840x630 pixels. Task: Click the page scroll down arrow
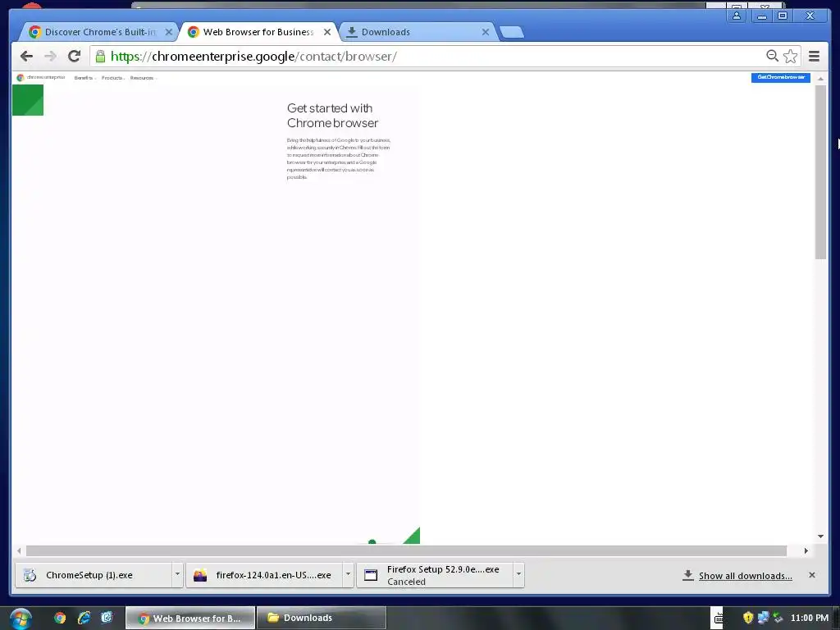(820, 536)
